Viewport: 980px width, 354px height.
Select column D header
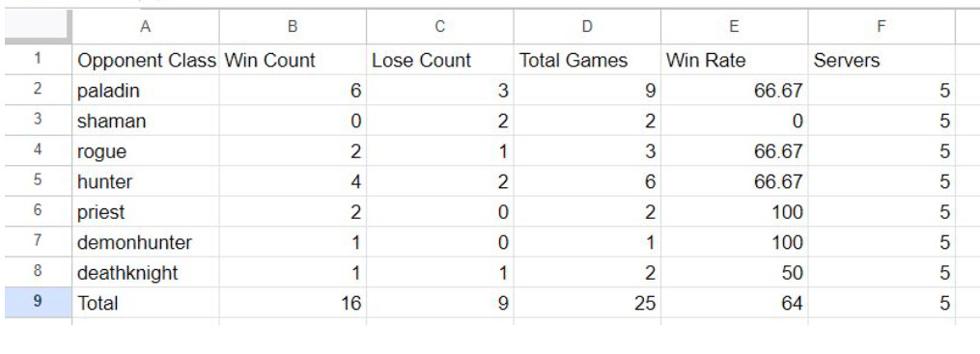[587, 27]
